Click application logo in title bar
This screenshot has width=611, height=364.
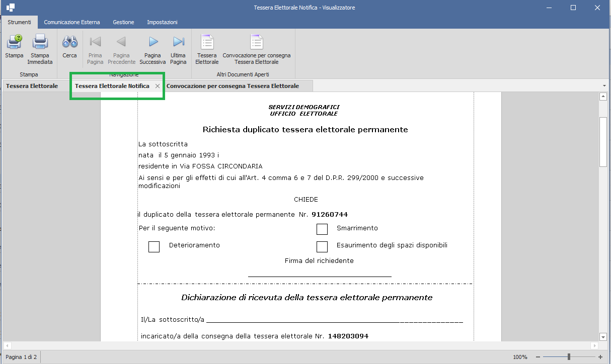pyautogui.click(x=11, y=8)
